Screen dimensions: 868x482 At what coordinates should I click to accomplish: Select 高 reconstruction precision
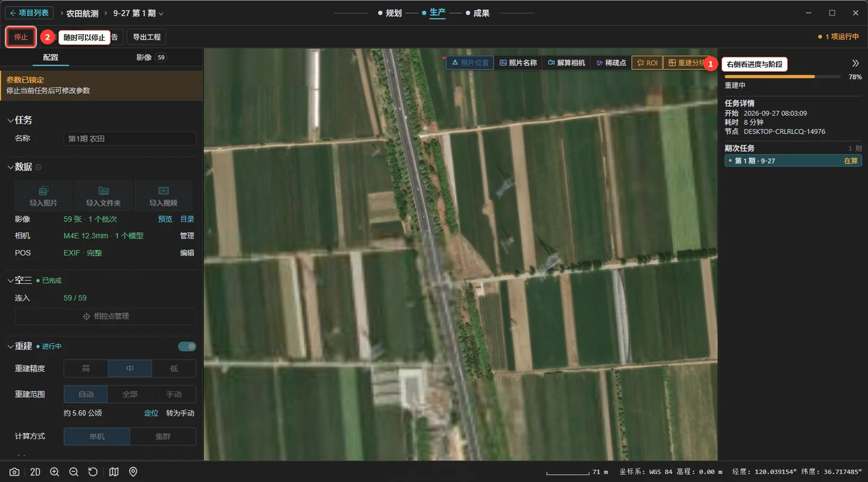[86, 369]
